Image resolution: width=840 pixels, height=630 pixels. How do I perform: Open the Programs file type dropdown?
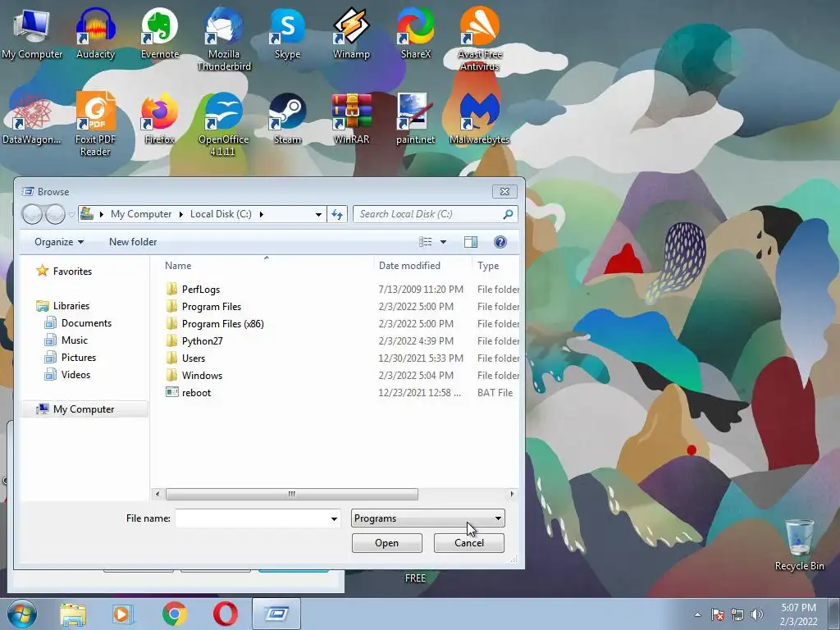tap(427, 518)
